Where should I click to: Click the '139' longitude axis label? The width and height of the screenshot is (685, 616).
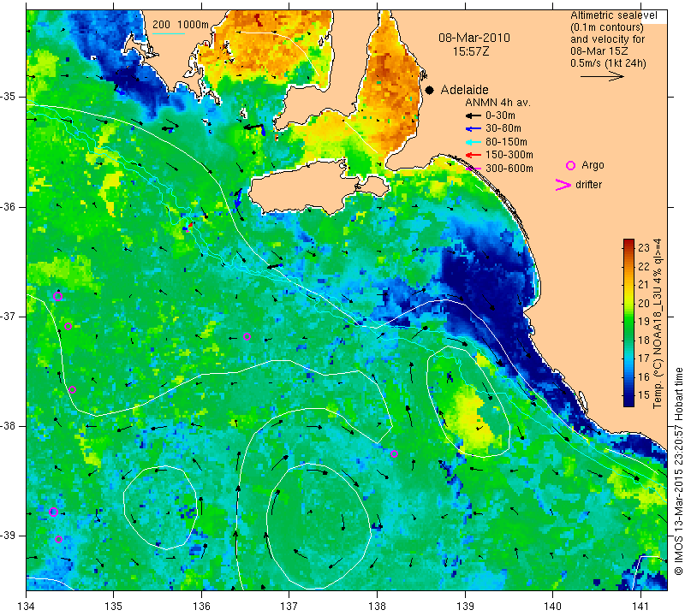click(465, 606)
